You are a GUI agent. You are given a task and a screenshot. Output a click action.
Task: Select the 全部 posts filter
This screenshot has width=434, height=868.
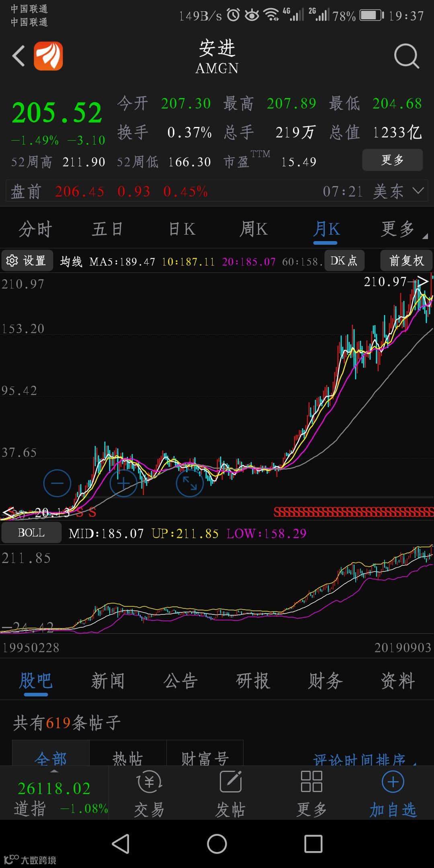coord(51,753)
